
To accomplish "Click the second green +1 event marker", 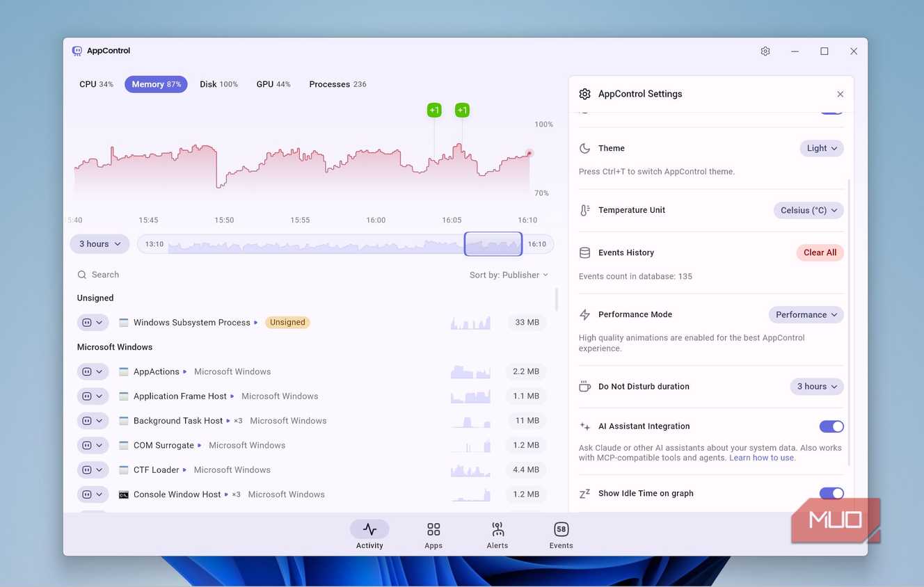I will pyautogui.click(x=462, y=110).
